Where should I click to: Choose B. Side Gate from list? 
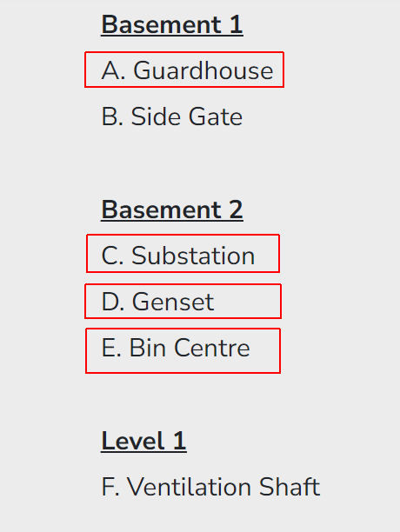172,116
